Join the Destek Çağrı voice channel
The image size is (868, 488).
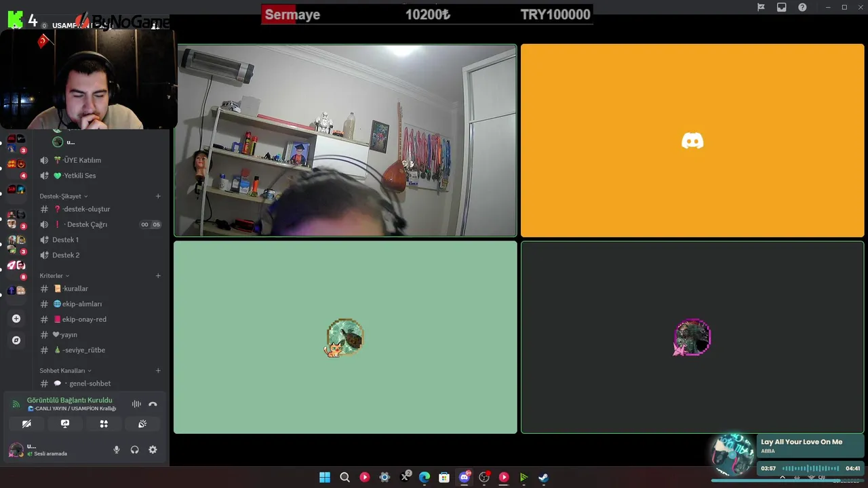click(x=100, y=224)
